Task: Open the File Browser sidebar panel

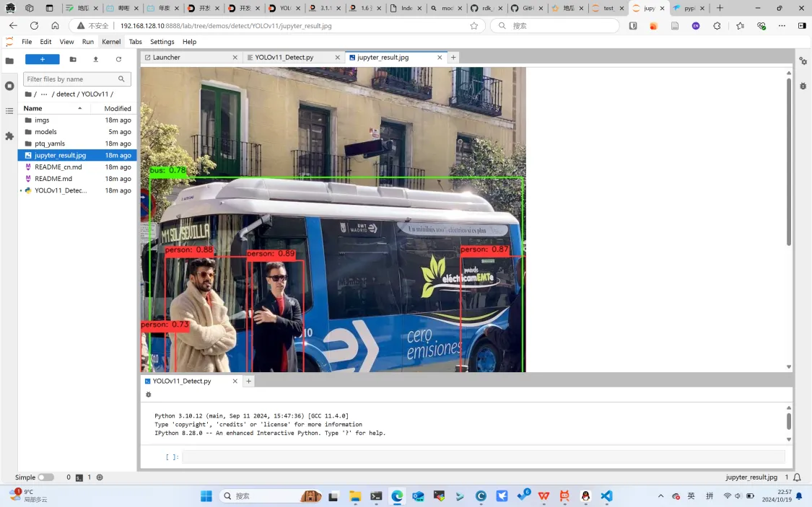Action: click(x=9, y=61)
